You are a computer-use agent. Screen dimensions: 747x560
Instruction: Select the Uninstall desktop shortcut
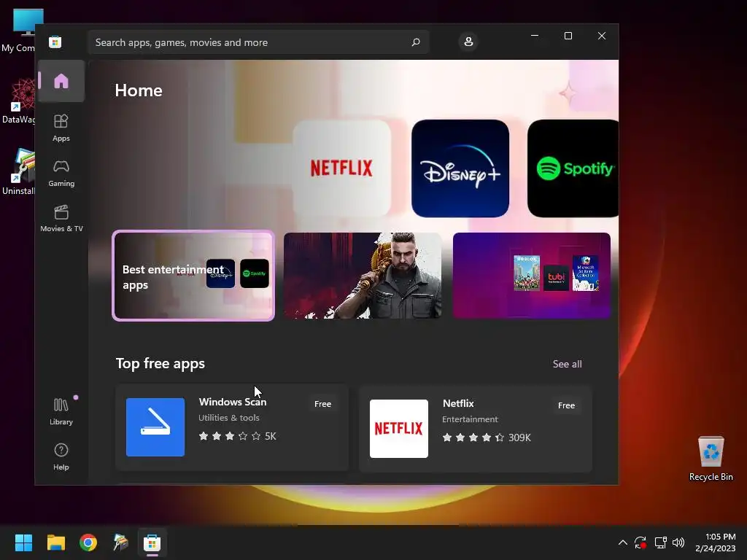[x=19, y=172]
